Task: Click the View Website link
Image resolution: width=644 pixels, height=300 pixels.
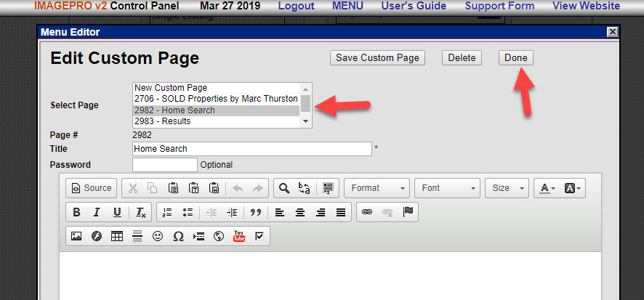Action: [586, 6]
